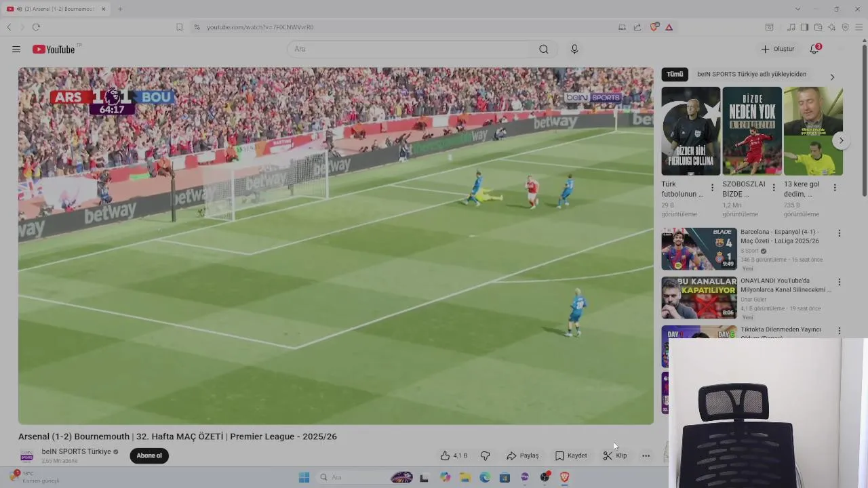
Task: Save the video with Kaydet
Action: 571,456
